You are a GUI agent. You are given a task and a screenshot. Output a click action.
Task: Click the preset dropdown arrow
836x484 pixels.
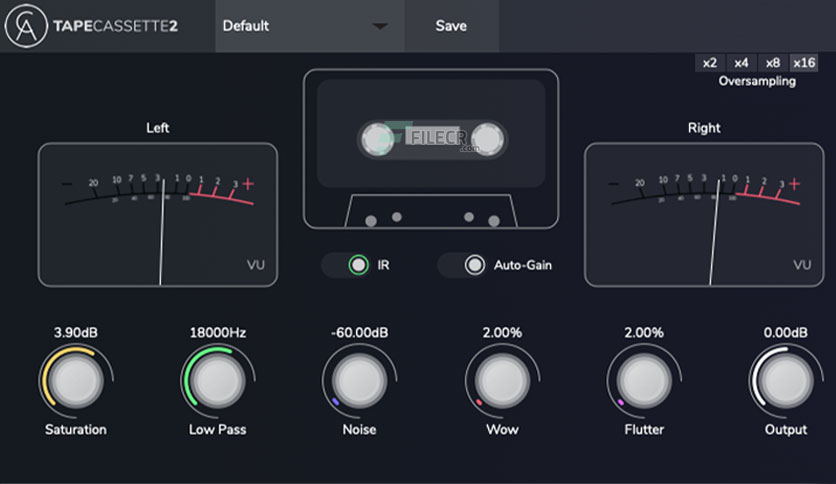[x=380, y=26]
